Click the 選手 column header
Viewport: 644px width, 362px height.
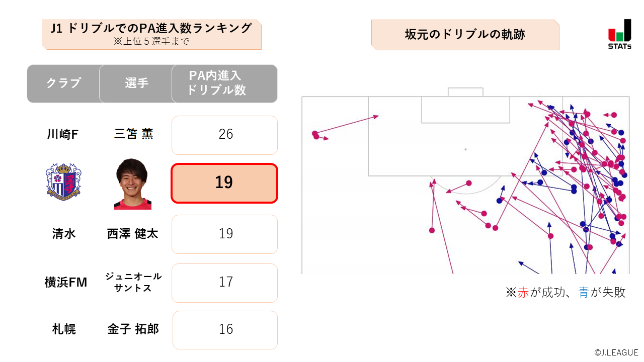tap(136, 83)
